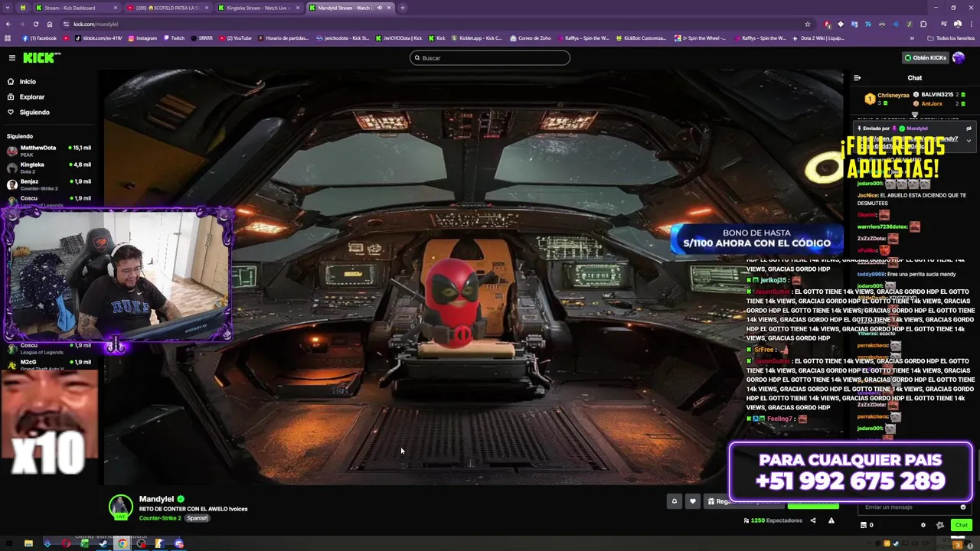Select the viewers icon beside 1250 Espectadores
The image size is (980, 551).
746,520
